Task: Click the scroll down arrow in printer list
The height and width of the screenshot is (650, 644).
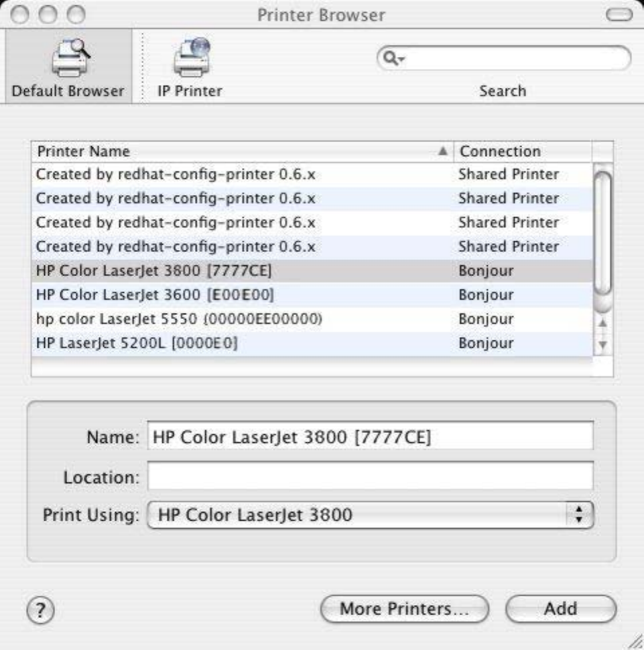Action: pos(602,344)
